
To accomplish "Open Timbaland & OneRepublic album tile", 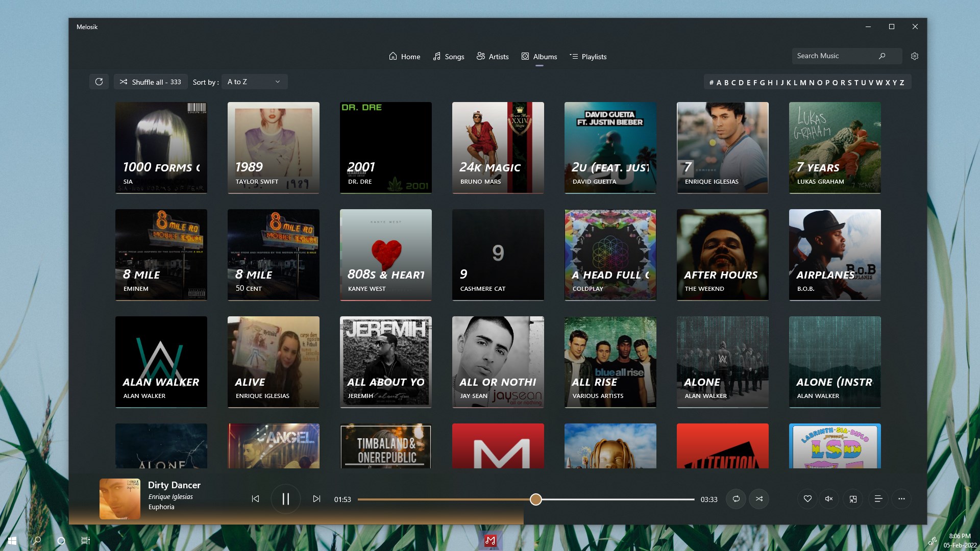I will tap(386, 446).
